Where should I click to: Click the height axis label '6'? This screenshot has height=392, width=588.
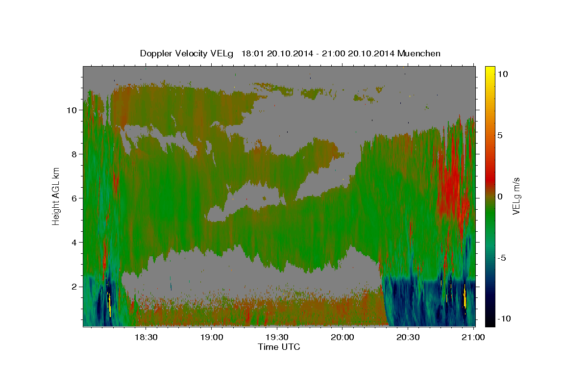click(x=74, y=198)
